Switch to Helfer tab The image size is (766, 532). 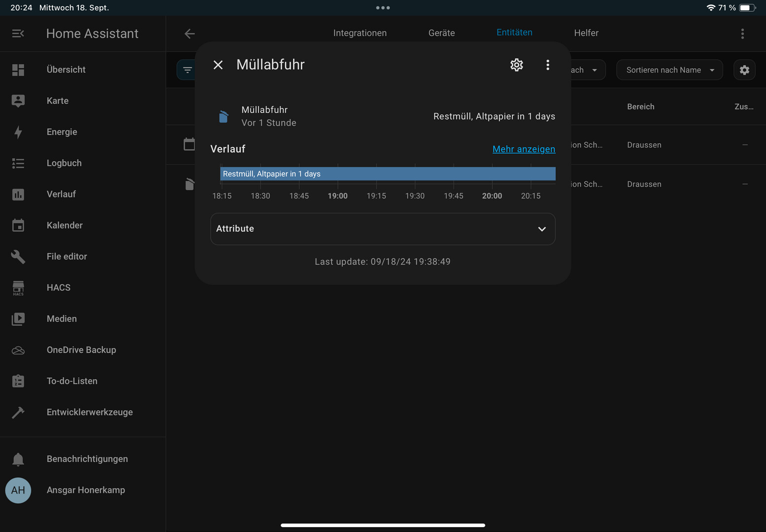click(586, 33)
